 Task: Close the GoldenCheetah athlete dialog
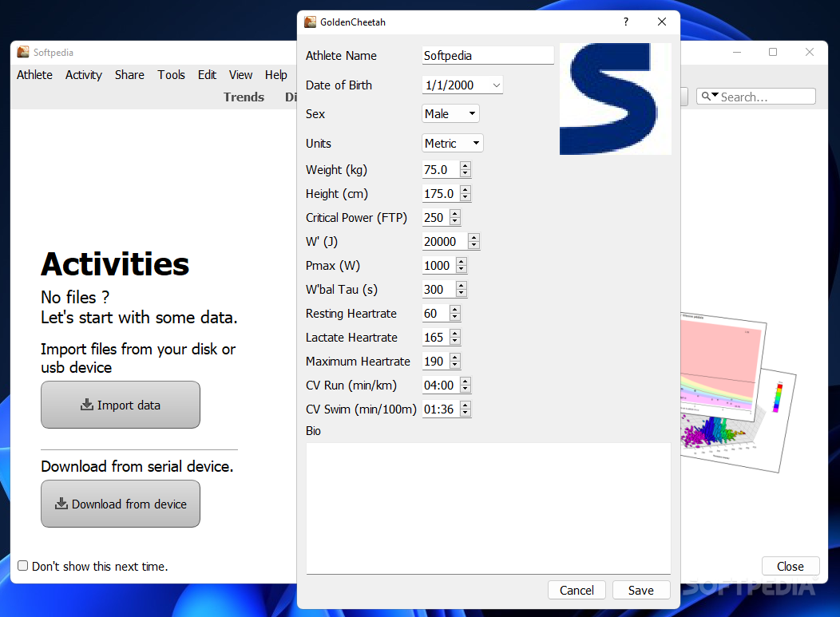click(x=662, y=22)
